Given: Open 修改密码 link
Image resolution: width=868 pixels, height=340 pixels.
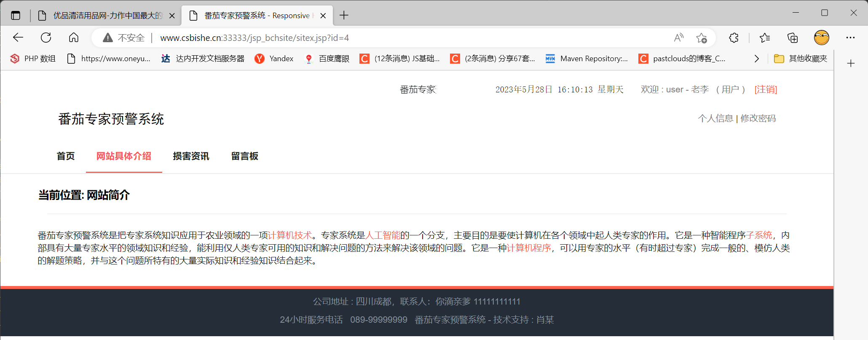Looking at the screenshot, I should 758,119.
